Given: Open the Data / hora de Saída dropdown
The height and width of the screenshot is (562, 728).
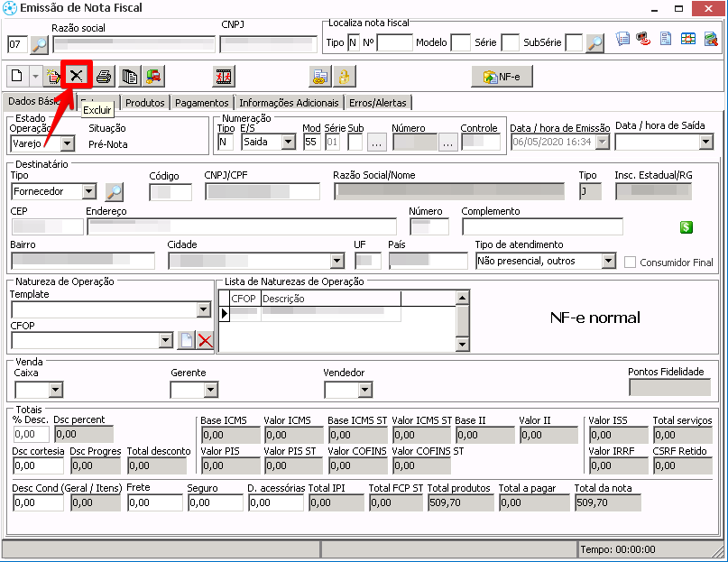Looking at the screenshot, I should pyautogui.click(x=706, y=142).
